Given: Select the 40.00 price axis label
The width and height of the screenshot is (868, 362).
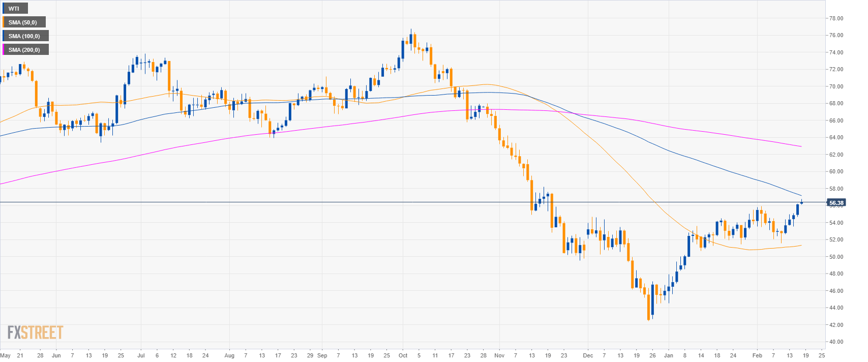Looking at the screenshot, I should point(836,342).
